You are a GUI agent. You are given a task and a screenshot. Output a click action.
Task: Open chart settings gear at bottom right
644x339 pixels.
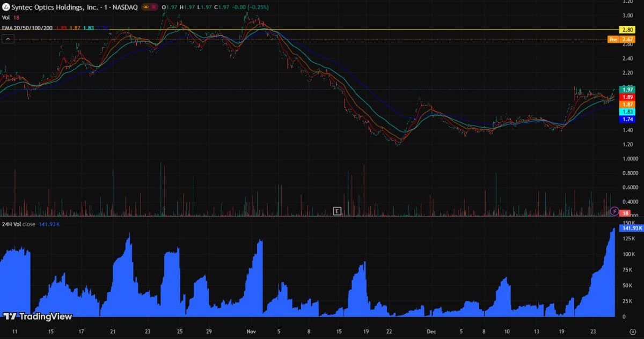(632, 332)
